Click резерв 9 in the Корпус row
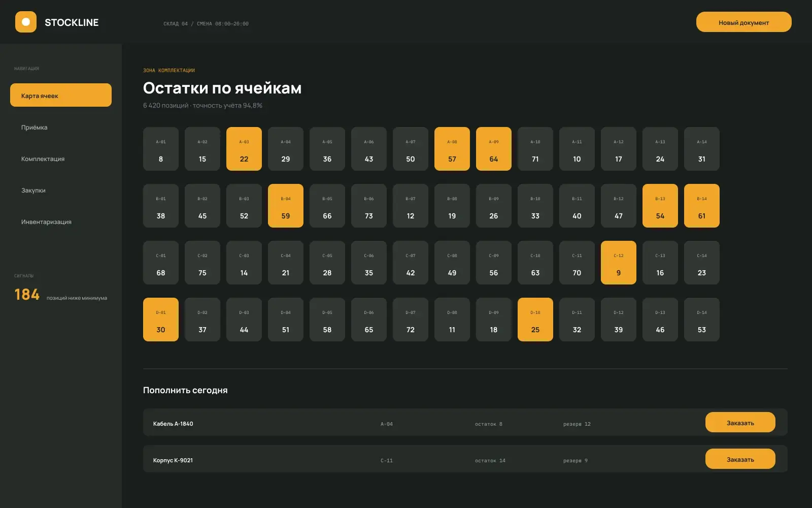812x508 pixels. point(576,460)
